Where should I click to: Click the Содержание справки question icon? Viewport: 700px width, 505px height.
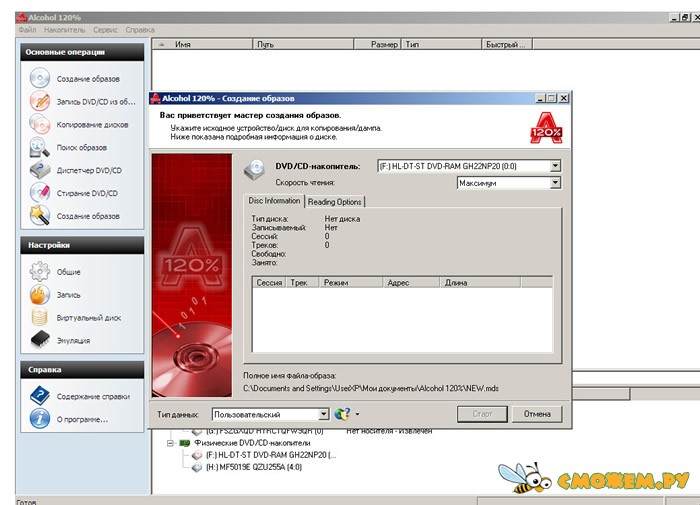(x=40, y=396)
